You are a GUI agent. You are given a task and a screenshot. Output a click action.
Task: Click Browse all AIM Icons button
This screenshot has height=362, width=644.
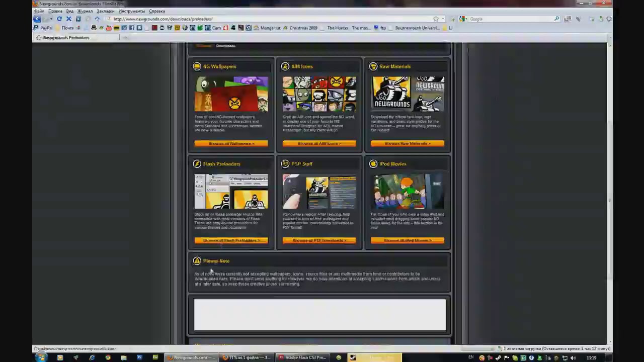(319, 143)
